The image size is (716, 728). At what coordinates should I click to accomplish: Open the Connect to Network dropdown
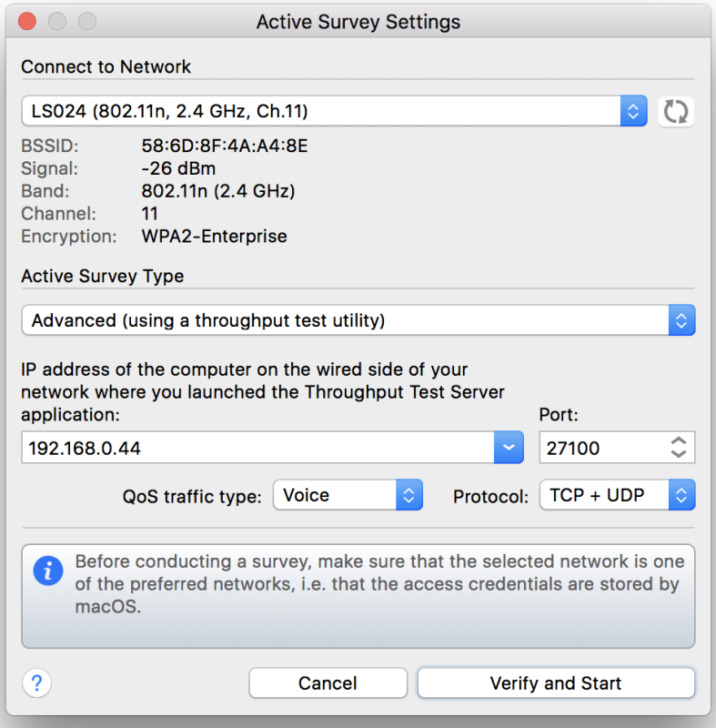click(x=328, y=110)
